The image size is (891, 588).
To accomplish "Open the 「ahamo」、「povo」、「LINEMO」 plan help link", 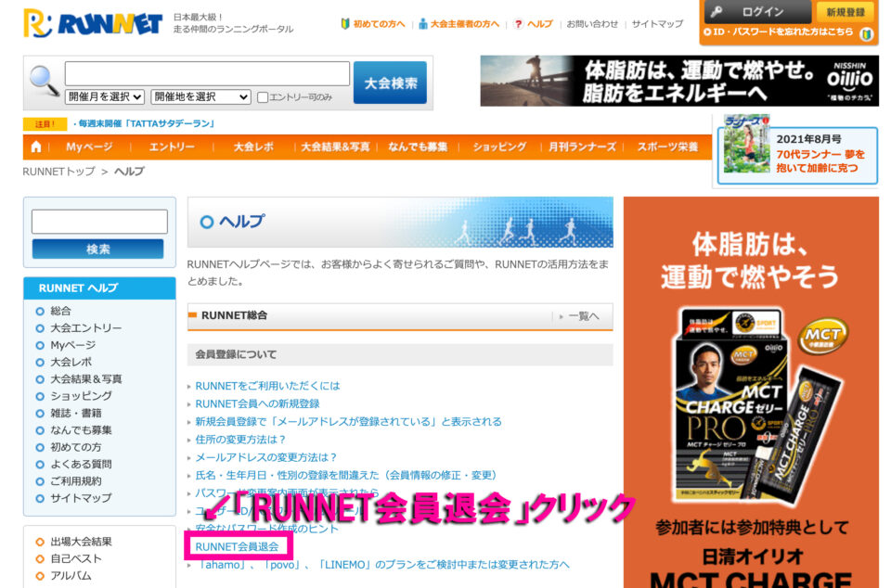I will (381, 565).
